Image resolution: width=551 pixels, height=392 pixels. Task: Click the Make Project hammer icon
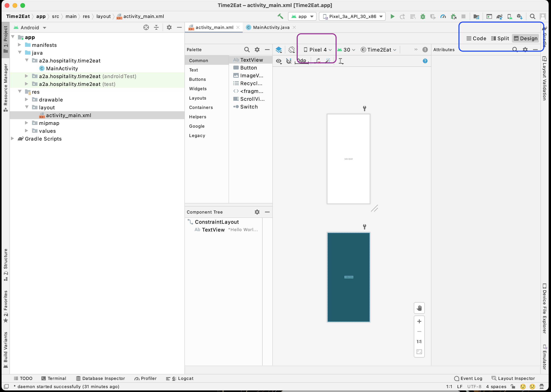tap(280, 16)
